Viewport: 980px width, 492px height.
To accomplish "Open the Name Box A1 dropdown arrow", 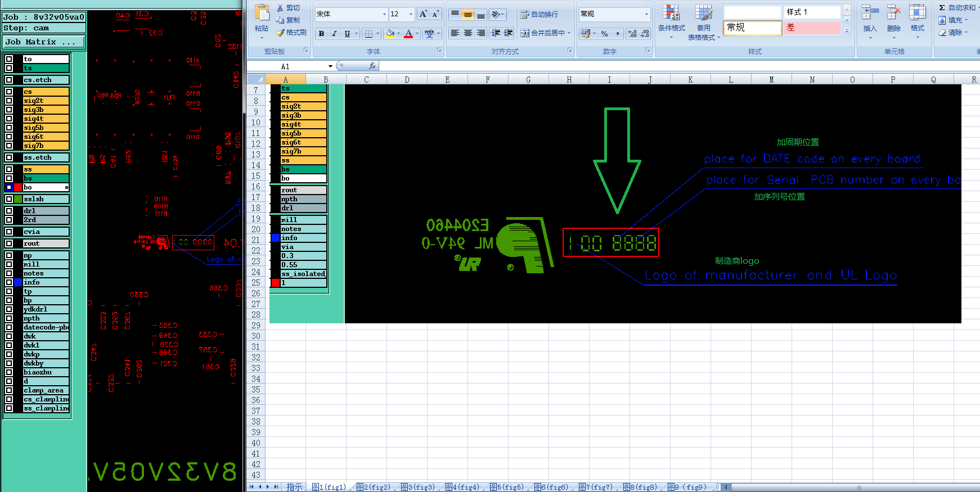I will [330, 66].
